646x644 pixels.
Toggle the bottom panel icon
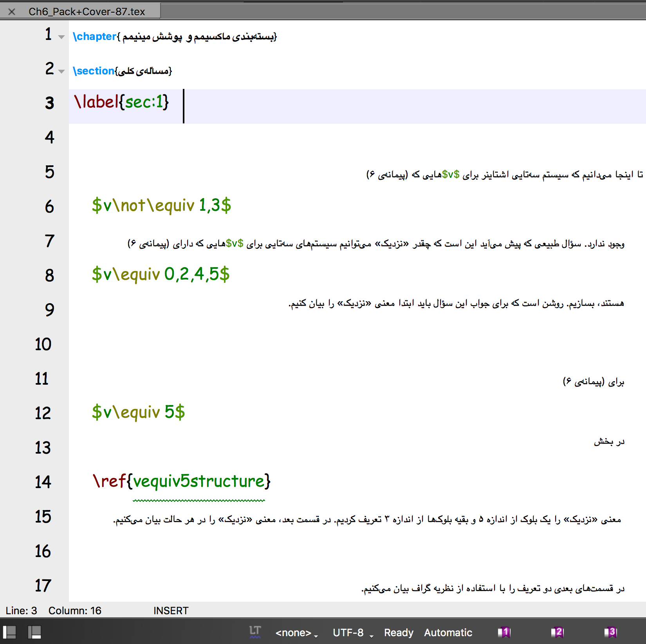34,632
